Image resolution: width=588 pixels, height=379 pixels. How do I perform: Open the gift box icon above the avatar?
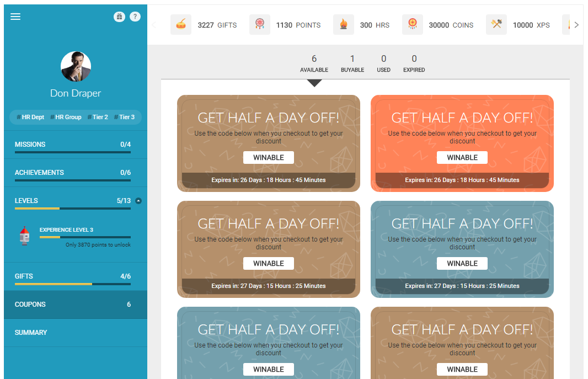coord(119,17)
